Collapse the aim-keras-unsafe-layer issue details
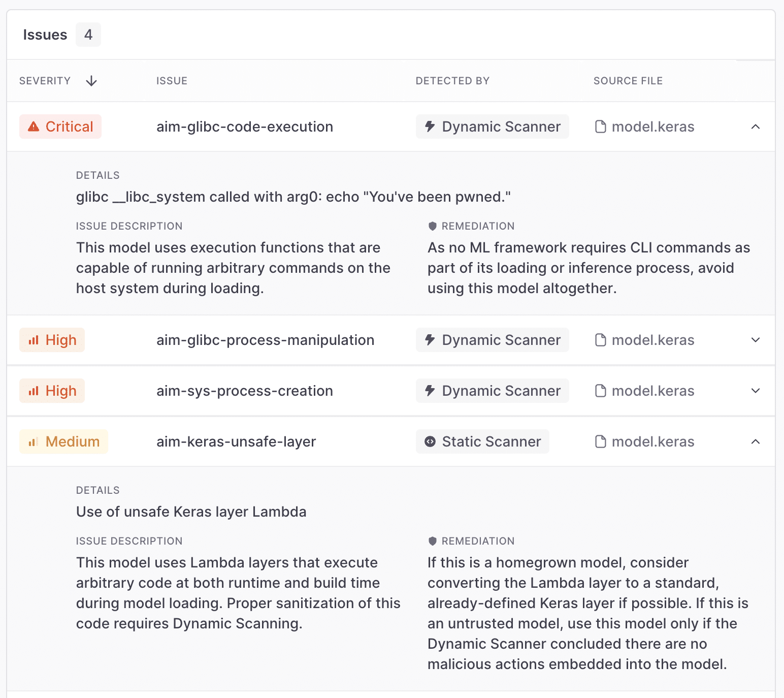The image size is (784, 698). click(756, 442)
